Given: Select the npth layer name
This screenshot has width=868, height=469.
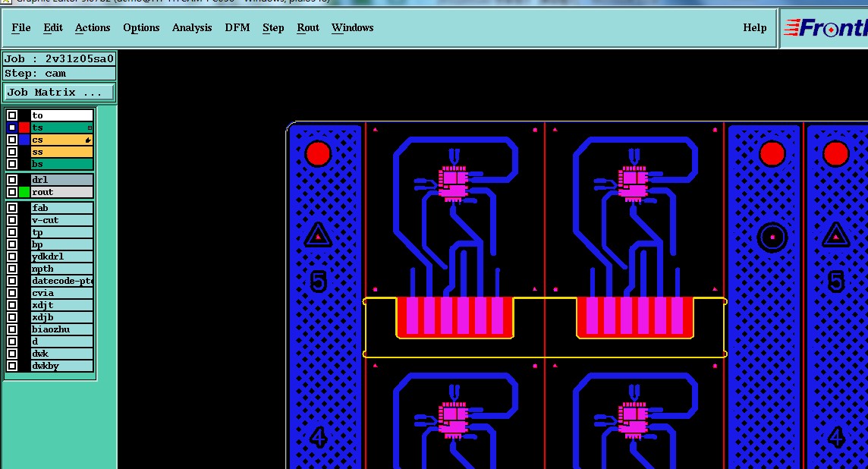Looking at the screenshot, I should (62, 269).
